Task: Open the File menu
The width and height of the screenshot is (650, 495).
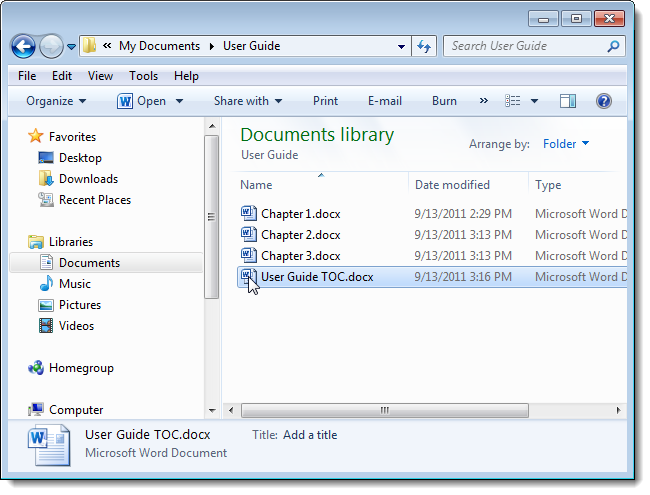Action: [x=27, y=76]
